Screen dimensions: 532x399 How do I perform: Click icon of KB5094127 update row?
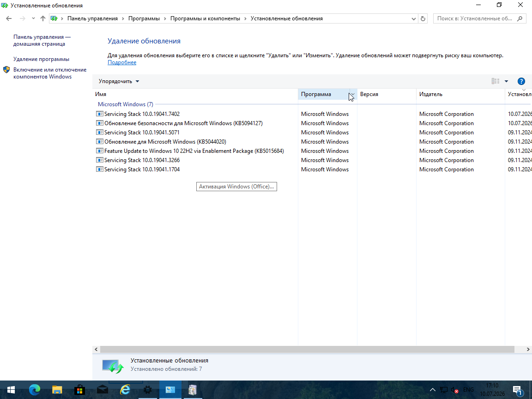click(99, 123)
